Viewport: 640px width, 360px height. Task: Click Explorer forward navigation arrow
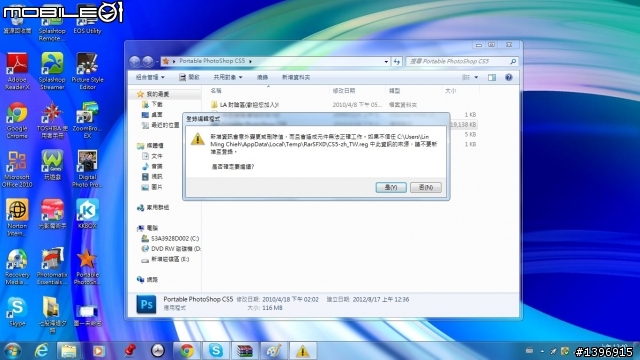click(x=148, y=61)
